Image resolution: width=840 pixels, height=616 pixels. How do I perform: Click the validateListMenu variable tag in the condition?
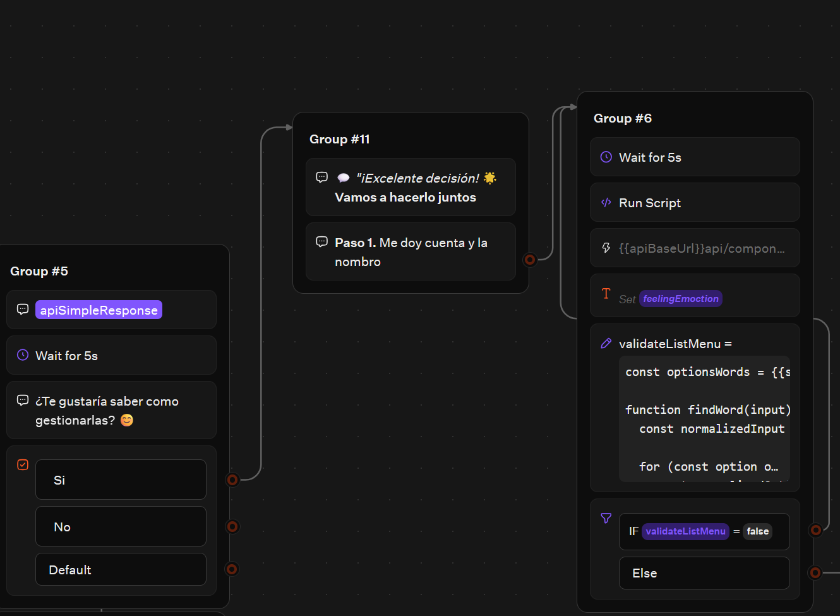click(x=685, y=531)
